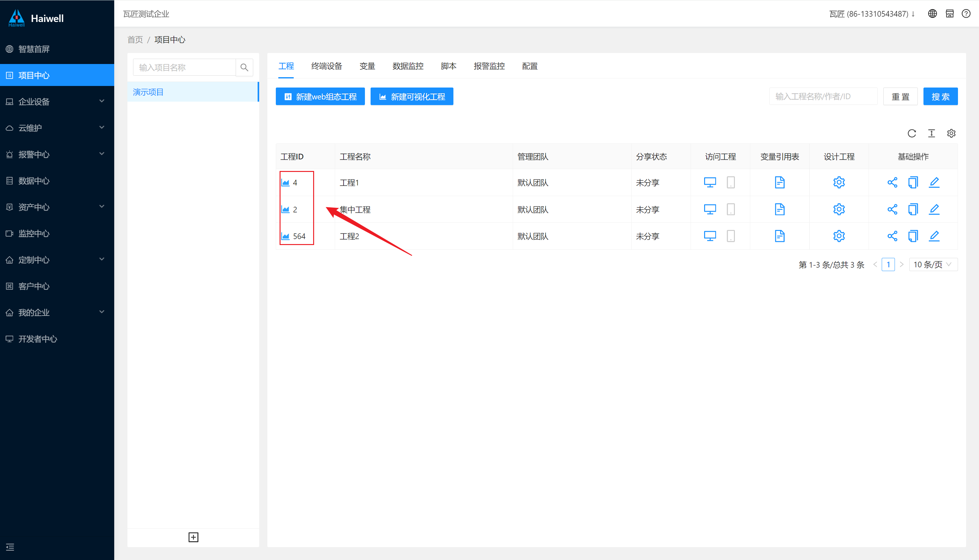Focus the 输入项目名称 search field

pos(184,67)
